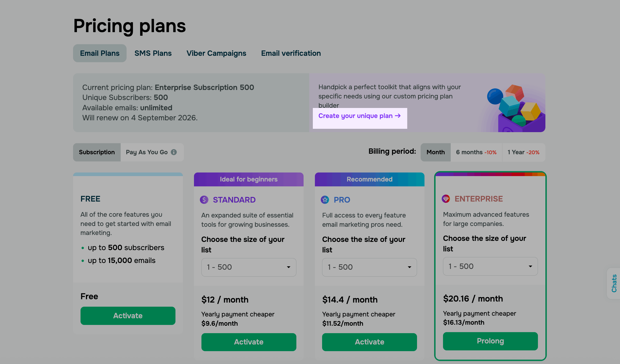Expand the Pro plan list size dropdown

point(369,267)
